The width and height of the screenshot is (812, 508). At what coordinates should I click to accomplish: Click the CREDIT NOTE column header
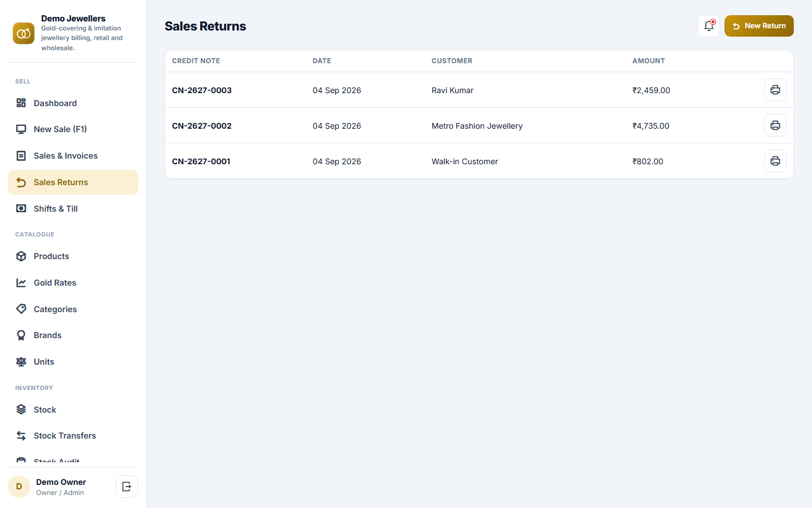pyautogui.click(x=196, y=61)
